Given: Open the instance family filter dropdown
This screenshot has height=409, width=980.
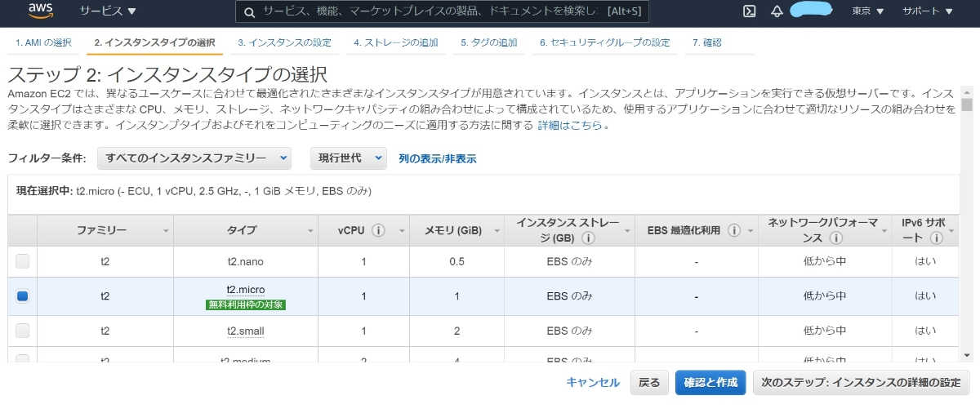Looking at the screenshot, I should click(194, 158).
